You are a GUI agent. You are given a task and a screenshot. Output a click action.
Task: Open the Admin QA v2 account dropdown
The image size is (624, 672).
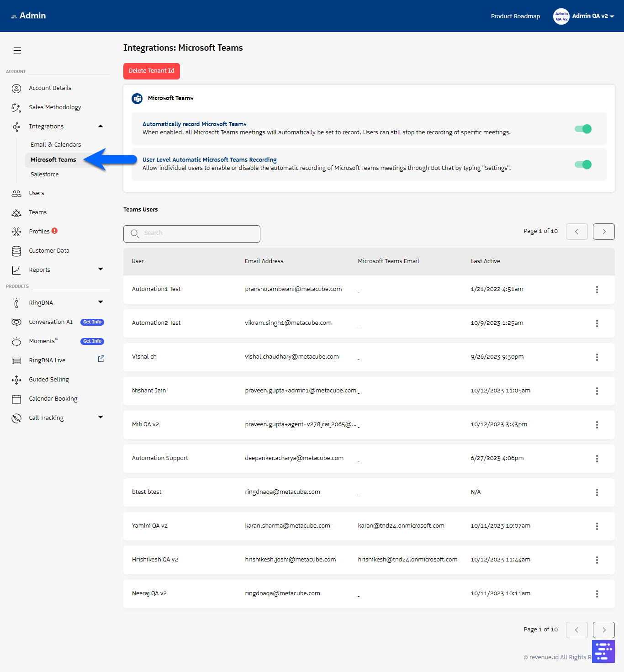(x=593, y=16)
